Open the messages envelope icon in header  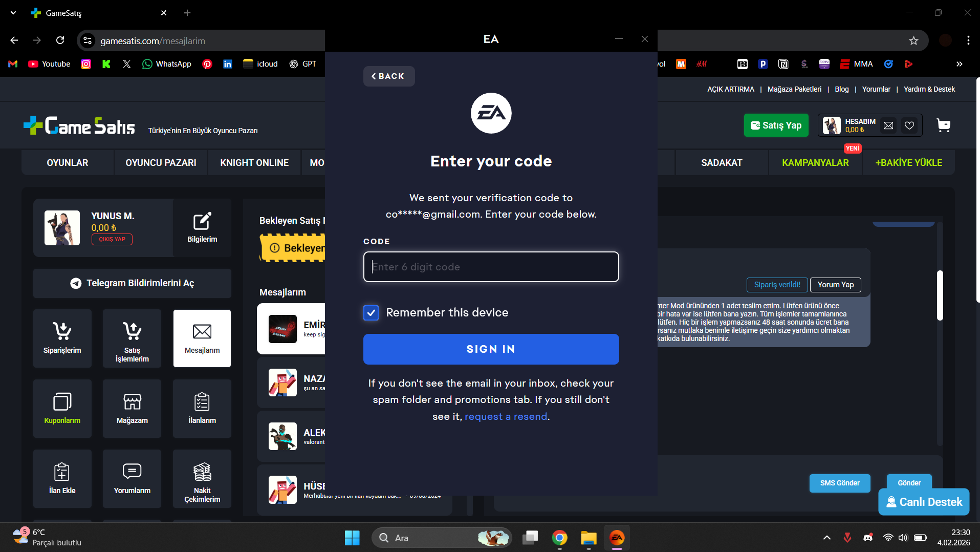[x=889, y=125]
